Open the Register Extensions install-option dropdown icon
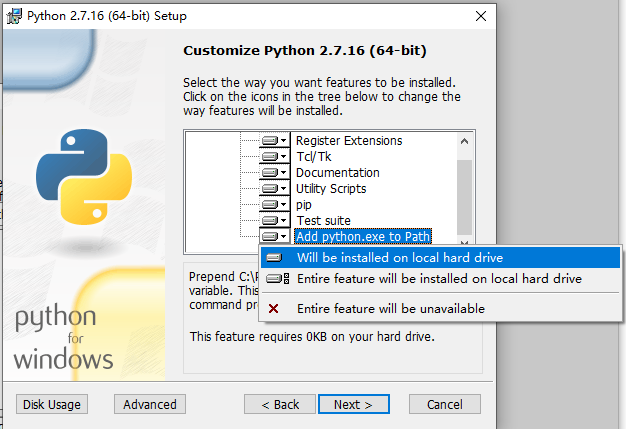Viewport: 626px width, 429px height. (x=274, y=140)
